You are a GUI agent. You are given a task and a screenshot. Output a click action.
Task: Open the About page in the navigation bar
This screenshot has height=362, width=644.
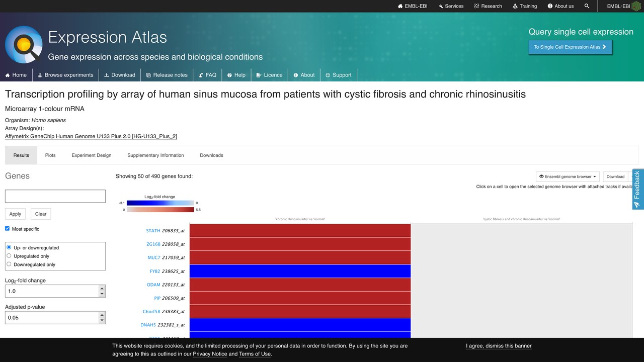[304, 75]
